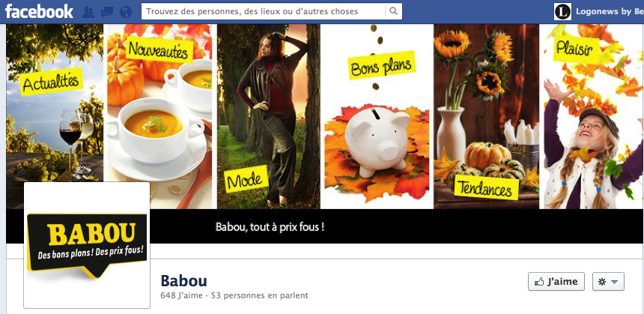Open the notifications globe icon
The width and height of the screenshot is (644, 314).
126,12
